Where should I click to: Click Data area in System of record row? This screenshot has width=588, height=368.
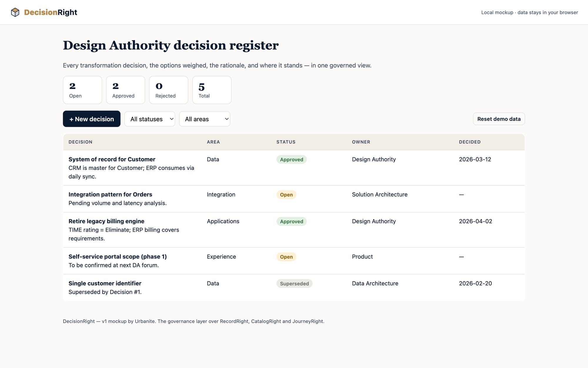pos(213,159)
